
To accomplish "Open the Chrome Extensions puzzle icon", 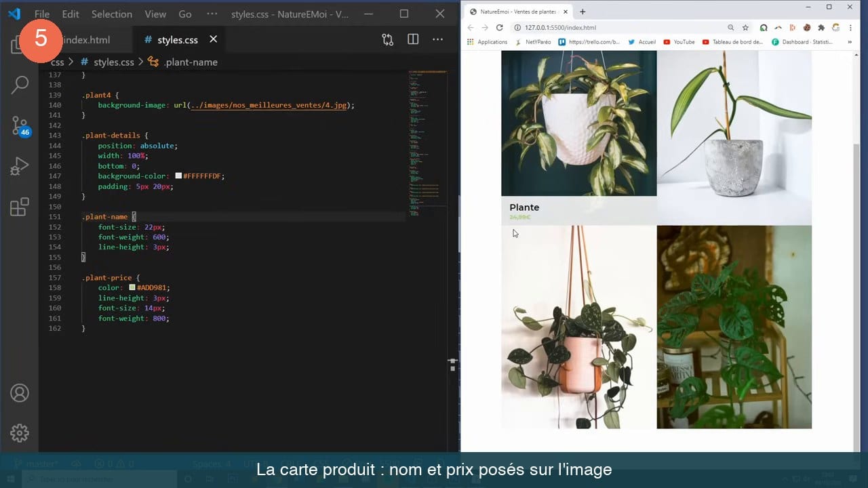I will (821, 28).
